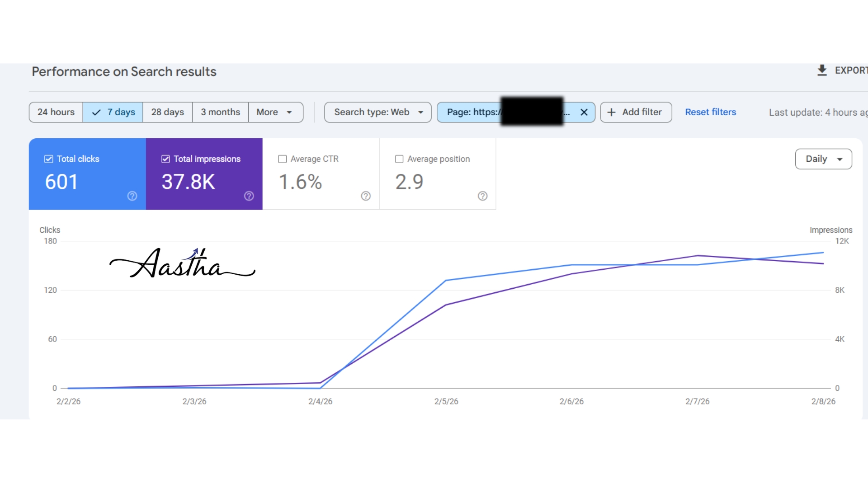Open the Daily granularity dropdown
Screen dimensions: 868x488
coord(823,159)
